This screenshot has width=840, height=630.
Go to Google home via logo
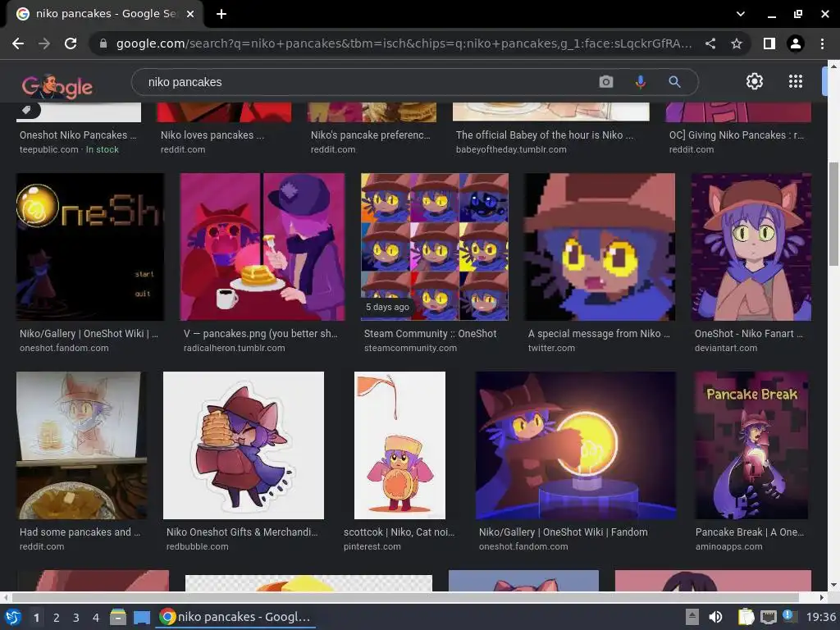coord(57,85)
